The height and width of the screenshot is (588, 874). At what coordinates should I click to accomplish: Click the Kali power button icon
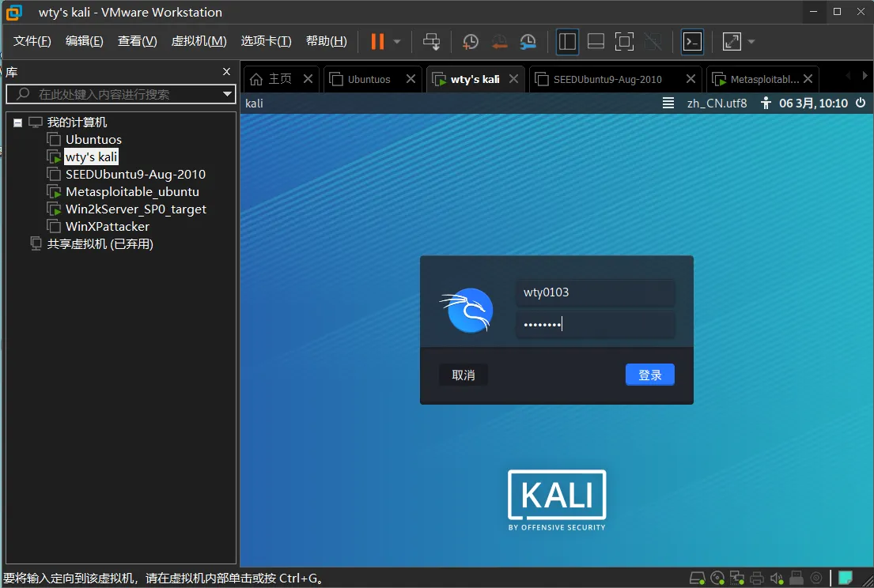(861, 103)
